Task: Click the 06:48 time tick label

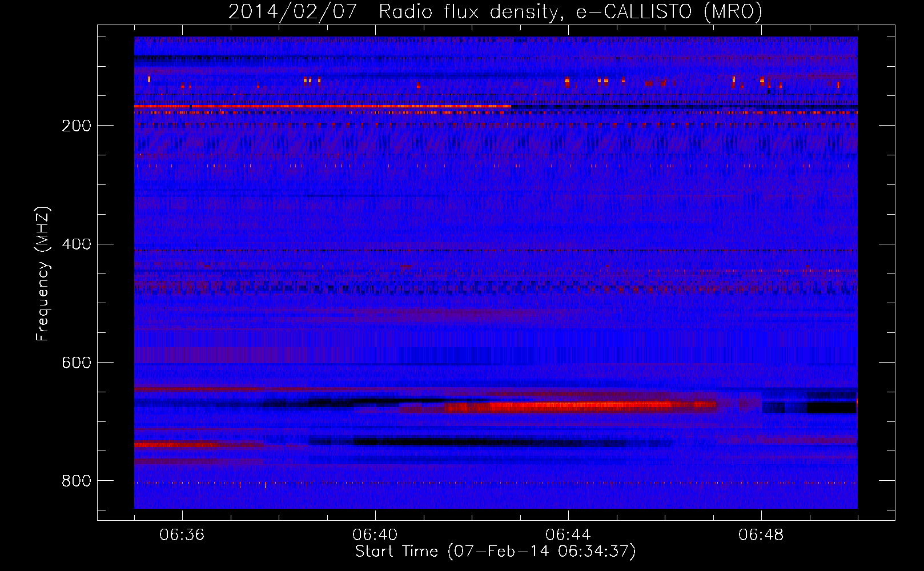Action: (x=761, y=535)
